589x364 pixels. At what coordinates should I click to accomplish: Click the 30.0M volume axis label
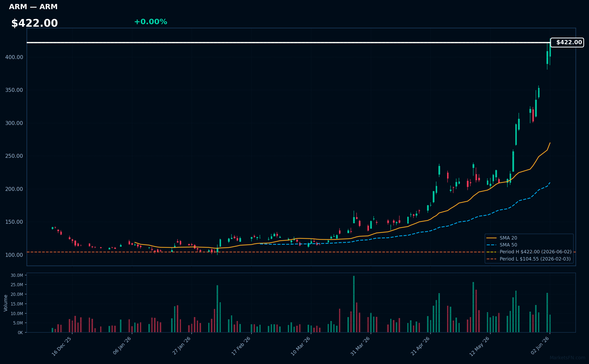click(17, 275)
